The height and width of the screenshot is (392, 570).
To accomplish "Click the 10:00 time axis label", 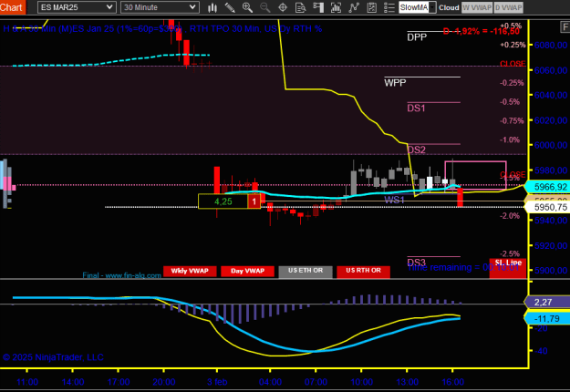I will 361,382.
